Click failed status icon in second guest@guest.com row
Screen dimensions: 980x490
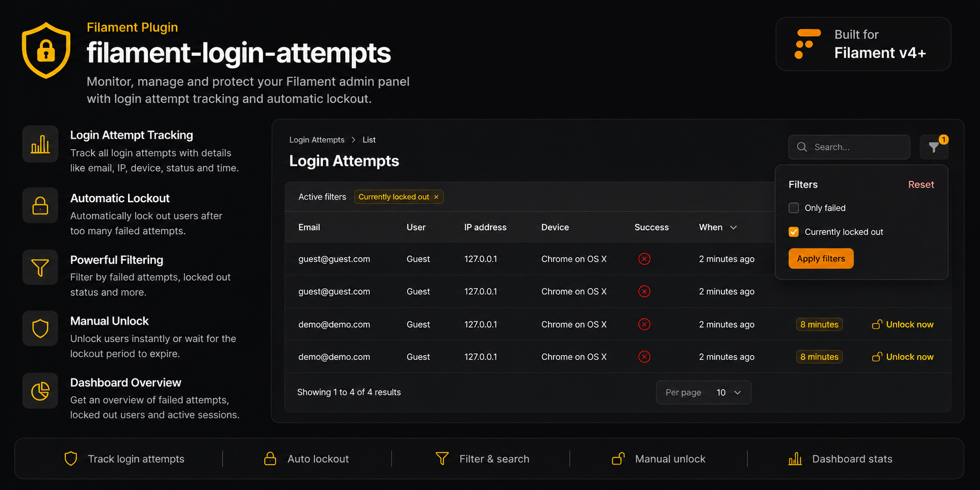click(644, 292)
